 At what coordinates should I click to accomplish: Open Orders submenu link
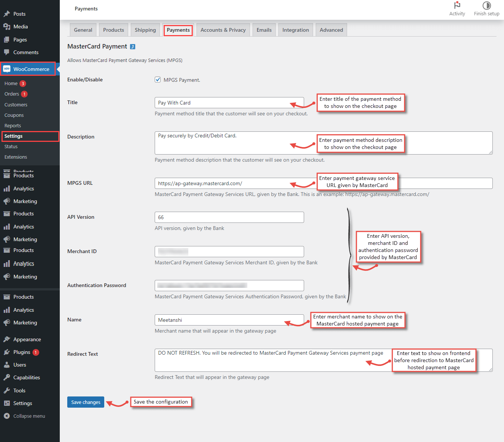pyautogui.click(x=12, y=94)
